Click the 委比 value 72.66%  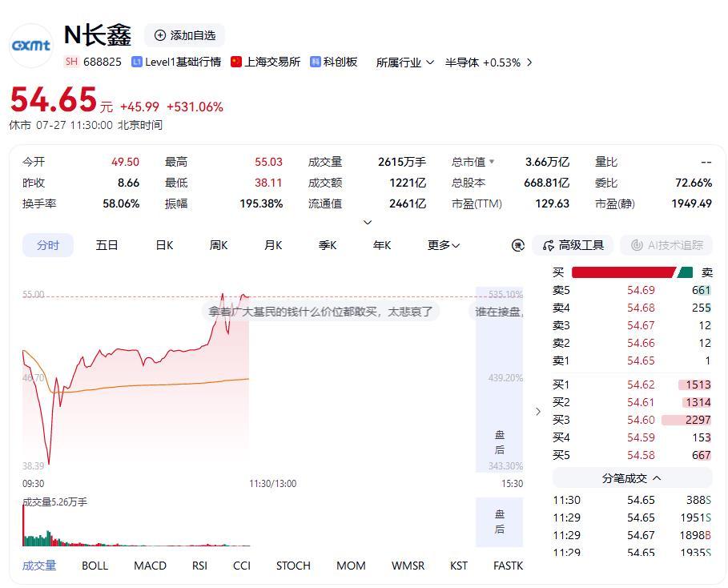pyautogui.click(x=694, y=183)
